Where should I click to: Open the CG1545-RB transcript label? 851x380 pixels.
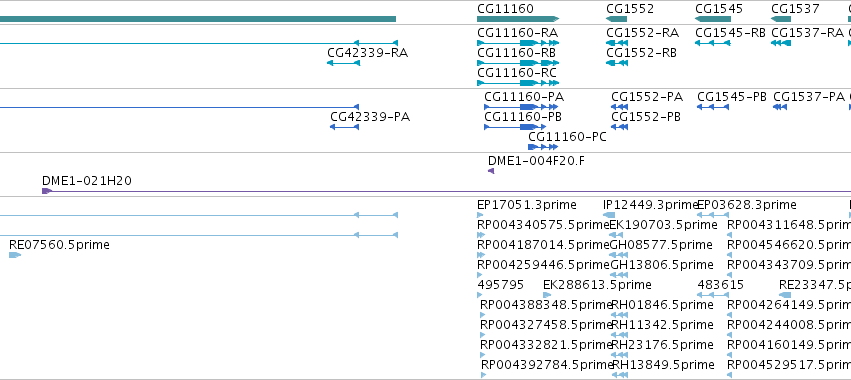(730, 33)
